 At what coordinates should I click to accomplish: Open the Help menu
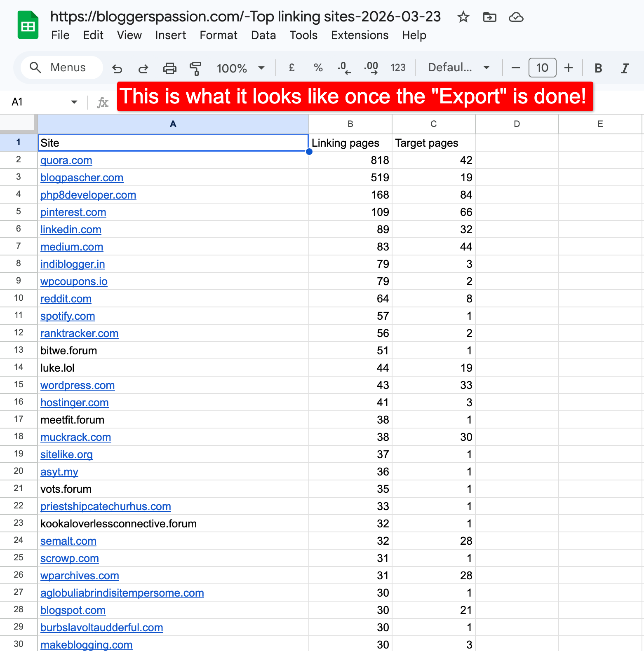[x=414, y=35]
